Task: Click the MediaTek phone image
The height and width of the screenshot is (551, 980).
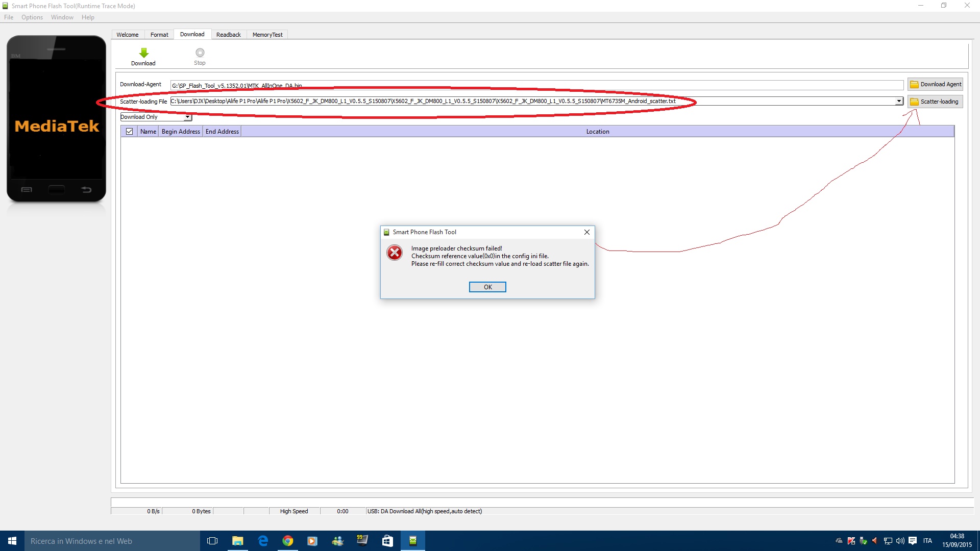Action: (x=56, y=118)
